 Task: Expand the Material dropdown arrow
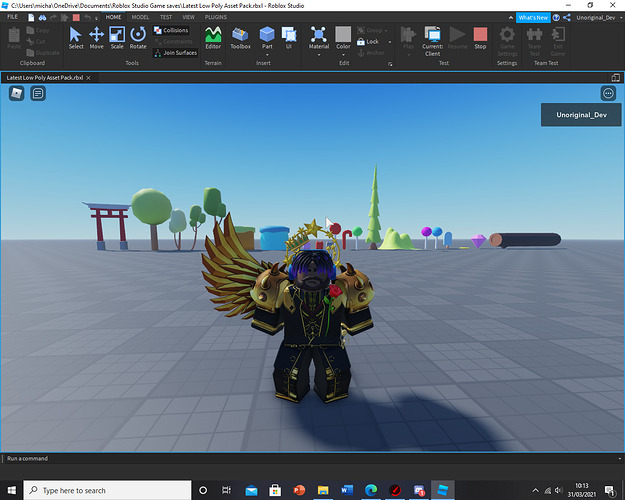tap(319, 55)
